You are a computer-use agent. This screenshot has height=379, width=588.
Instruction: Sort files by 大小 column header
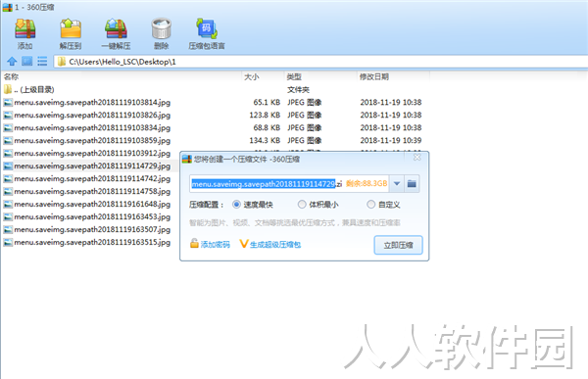pos(252,76)
